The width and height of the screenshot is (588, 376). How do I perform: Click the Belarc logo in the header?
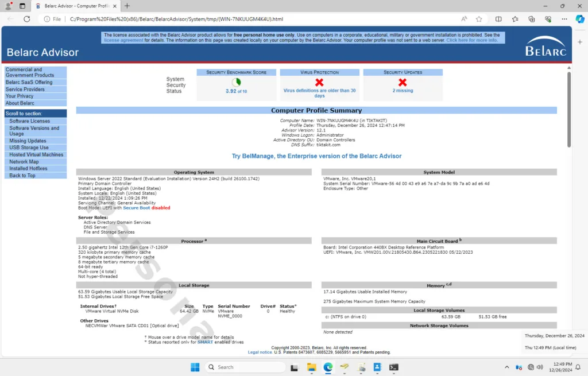pyautogui.click(x=546, y=46)
